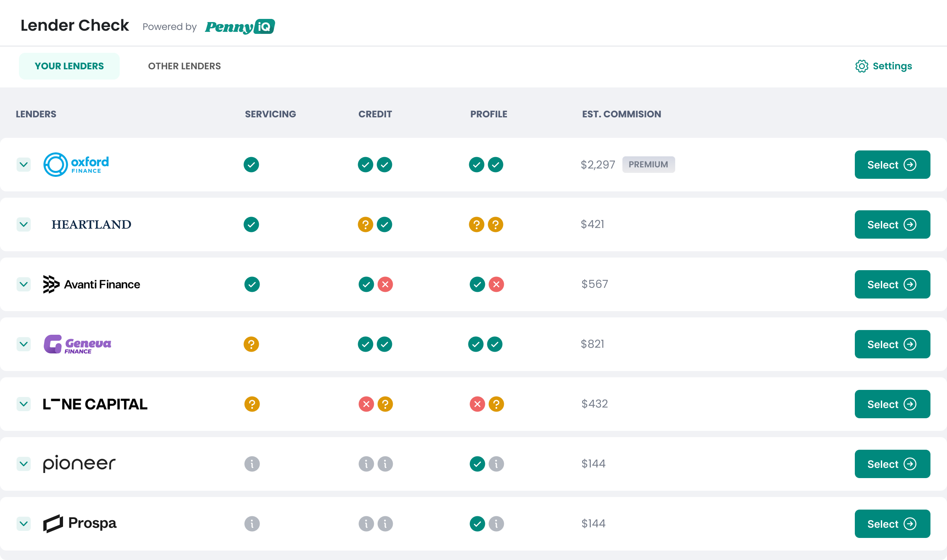
Task: Expand the Oxford Finance row chevron
Action: click(24, 165)
